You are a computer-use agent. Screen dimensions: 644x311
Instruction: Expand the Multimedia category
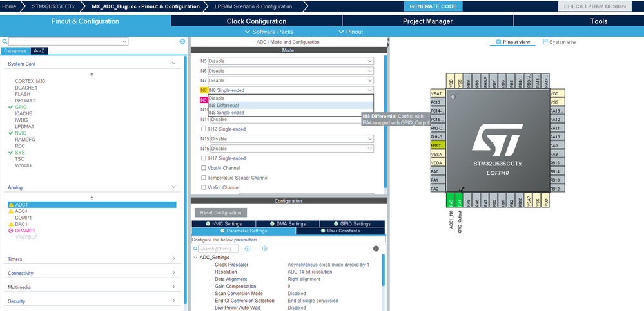pyautogui.click(x=174, y=287)
